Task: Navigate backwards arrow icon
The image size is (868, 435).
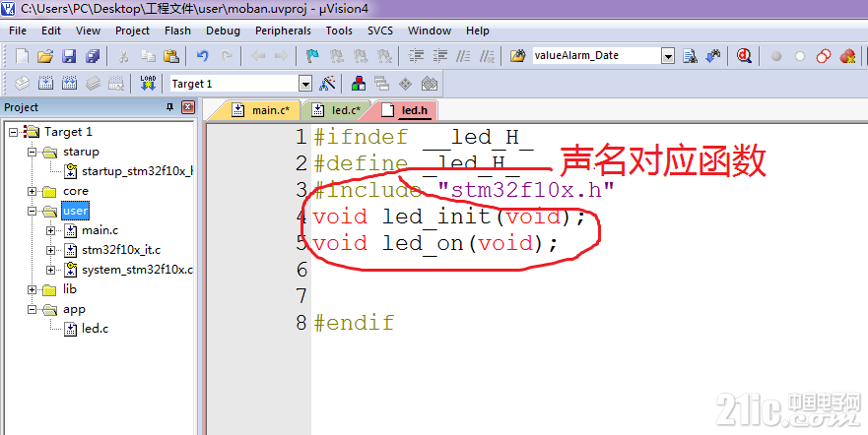Action: pyautogui.click(x=258, y=56)
